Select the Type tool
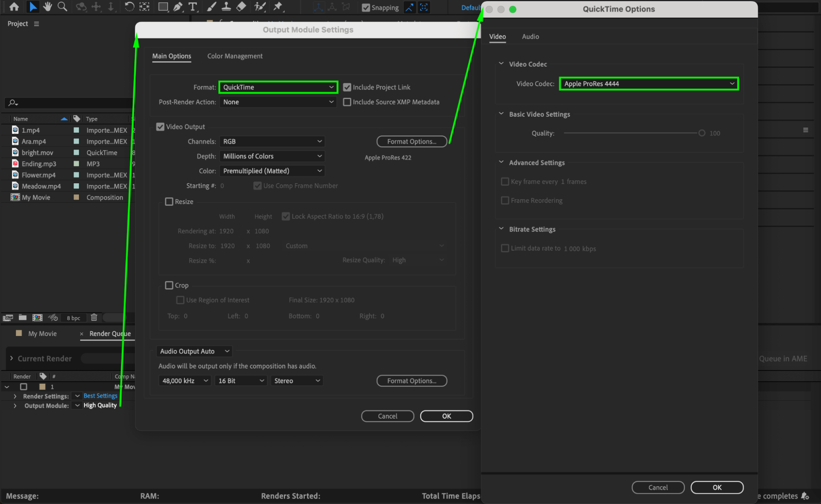This screenshot has height=504, width=821. [x=193, y=7]
